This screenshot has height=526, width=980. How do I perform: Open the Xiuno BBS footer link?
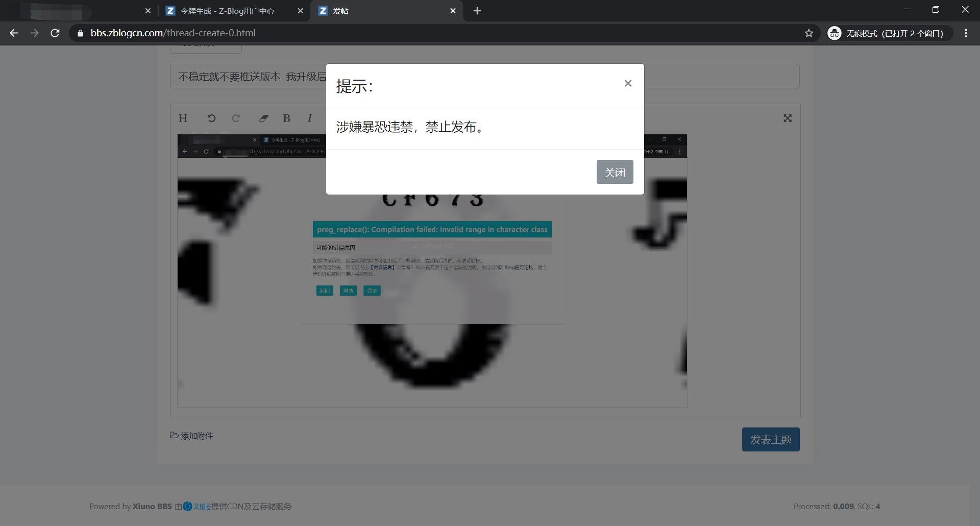tap(152, 507)
